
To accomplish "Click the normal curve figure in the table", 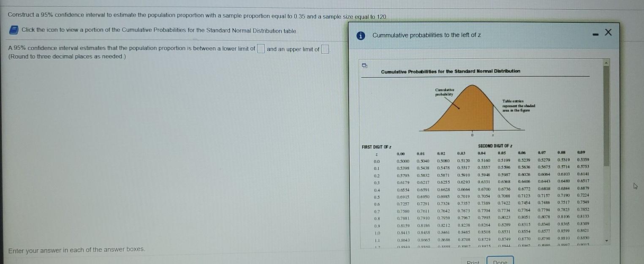I will (472, 108).
